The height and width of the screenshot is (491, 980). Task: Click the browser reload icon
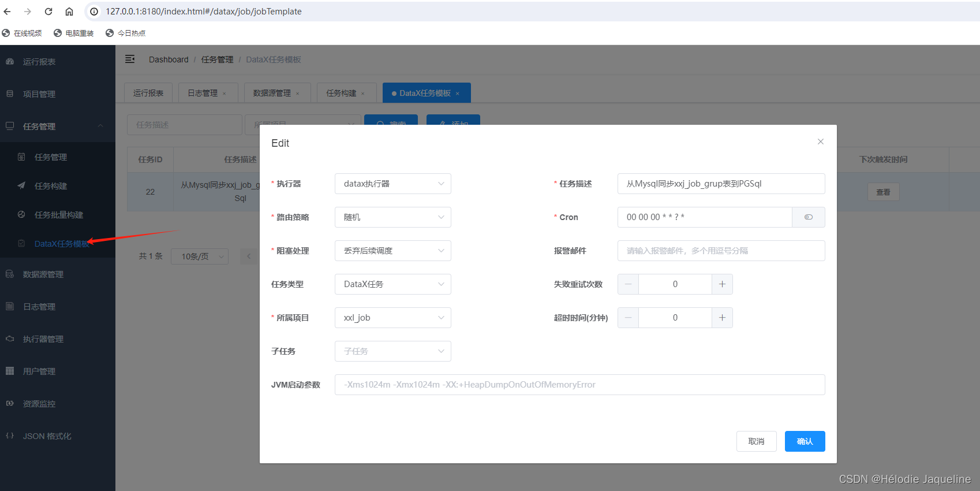[48, 12]
